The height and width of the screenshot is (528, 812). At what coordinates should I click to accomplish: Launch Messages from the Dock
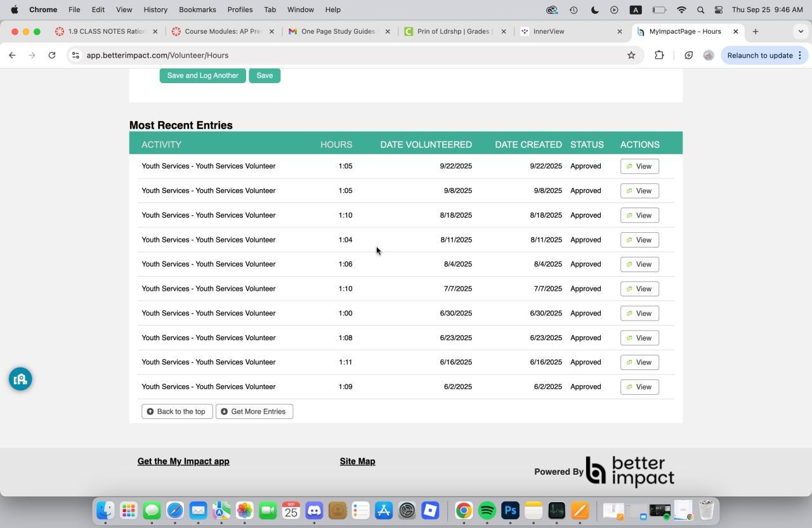[152, 510]
